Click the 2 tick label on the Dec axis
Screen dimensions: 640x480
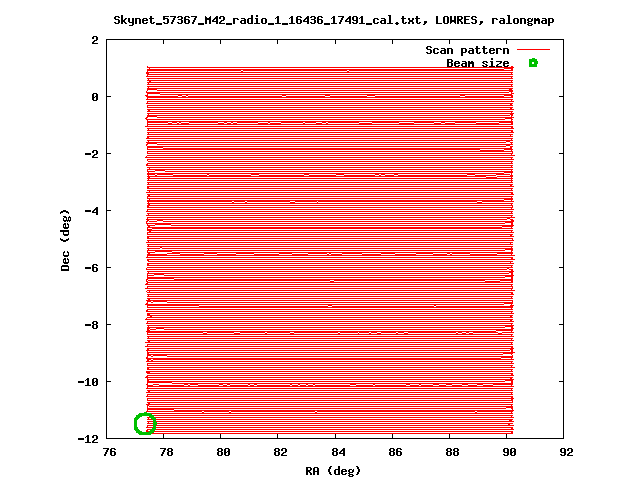coord(95,40)
